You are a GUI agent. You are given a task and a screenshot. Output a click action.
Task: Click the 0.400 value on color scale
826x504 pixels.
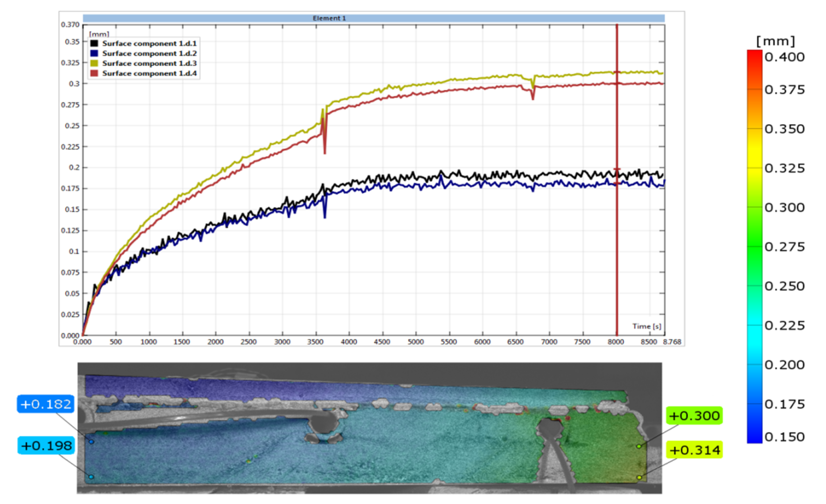click(784, 57)
